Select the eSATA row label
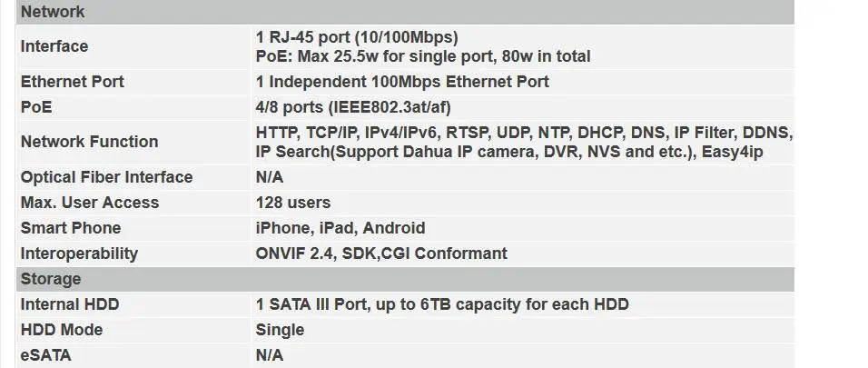 45,355
